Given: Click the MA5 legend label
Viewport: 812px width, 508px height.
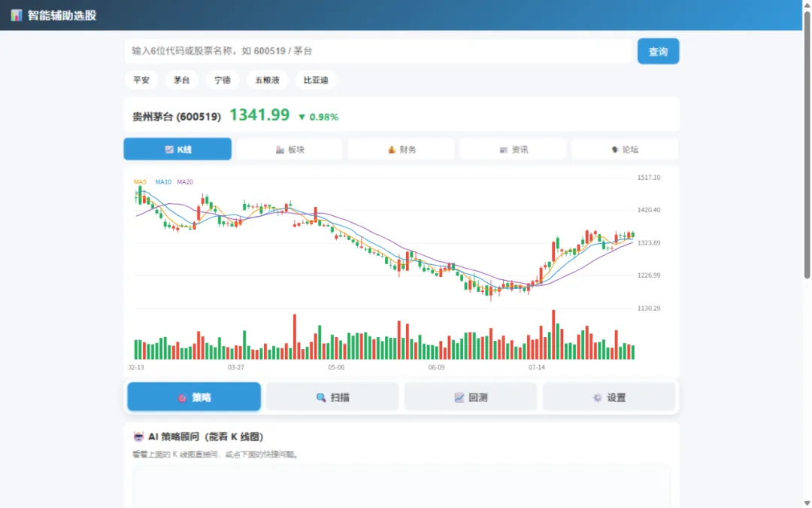Looking at the screenshot, I should click(x=140, y=182).
